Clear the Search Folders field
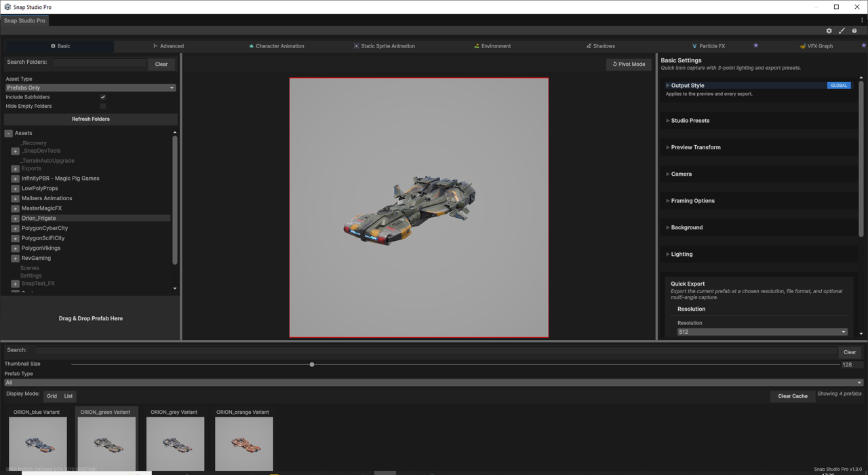868x475 pixels. (161, 64)
